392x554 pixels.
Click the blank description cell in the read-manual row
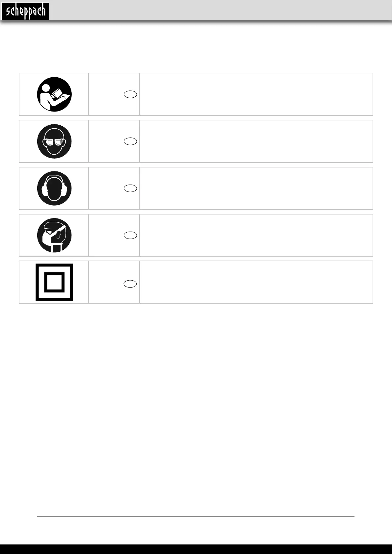tap(256, 94)
